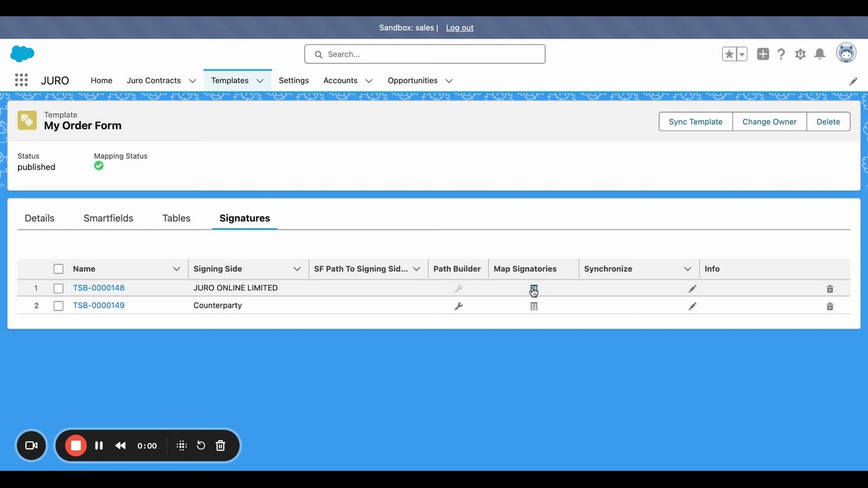Expand Templates nav dropdown chevron
This screenshot has height=488, width=868.
260,81
